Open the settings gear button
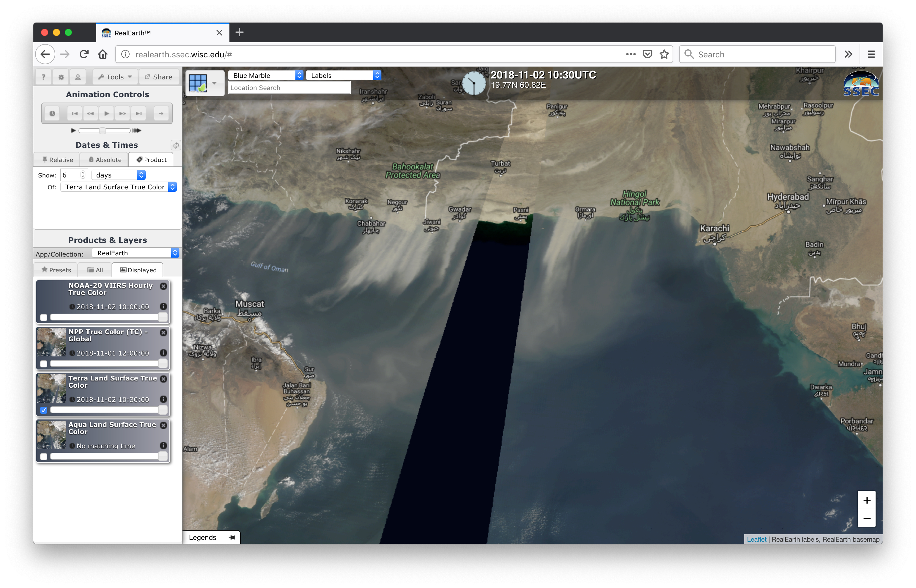This screenshot has width=916, height=588. pyautogui.click(x=61, y=77)
